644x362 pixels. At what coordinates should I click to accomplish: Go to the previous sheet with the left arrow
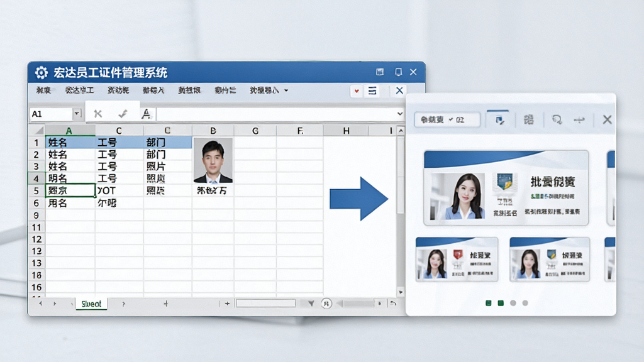click(x=40, y=304)
